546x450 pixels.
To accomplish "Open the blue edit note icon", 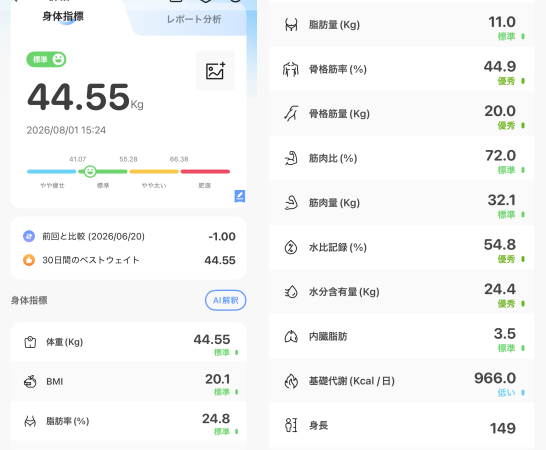I will (240, 196).
